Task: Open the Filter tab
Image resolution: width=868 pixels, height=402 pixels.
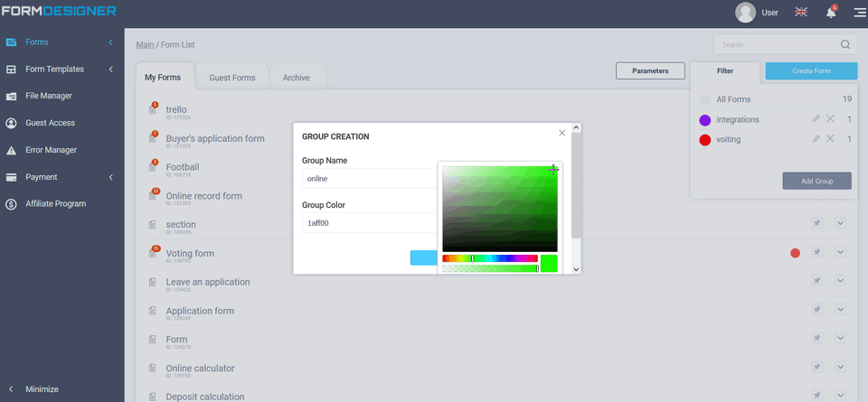Action: [x=724, y=70]
